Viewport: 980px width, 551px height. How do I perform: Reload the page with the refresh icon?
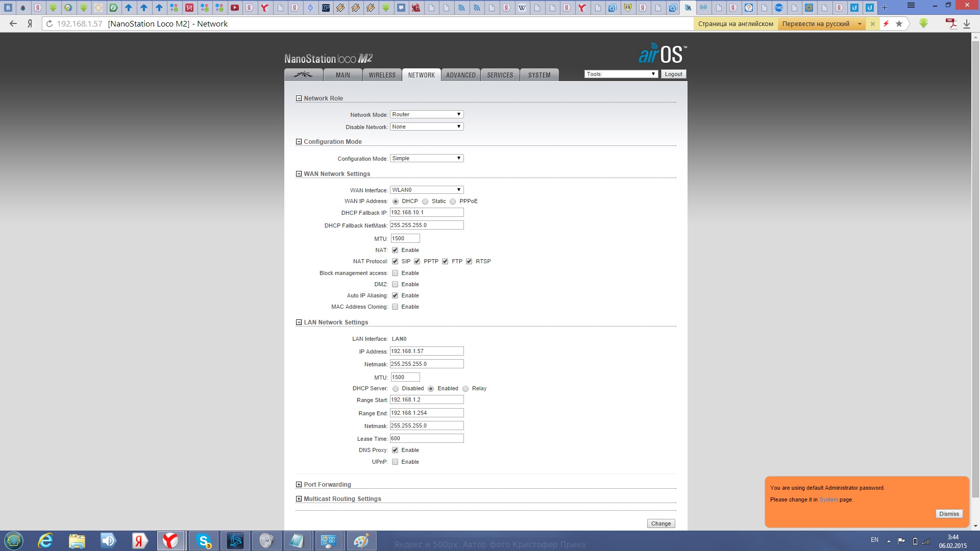49,23
